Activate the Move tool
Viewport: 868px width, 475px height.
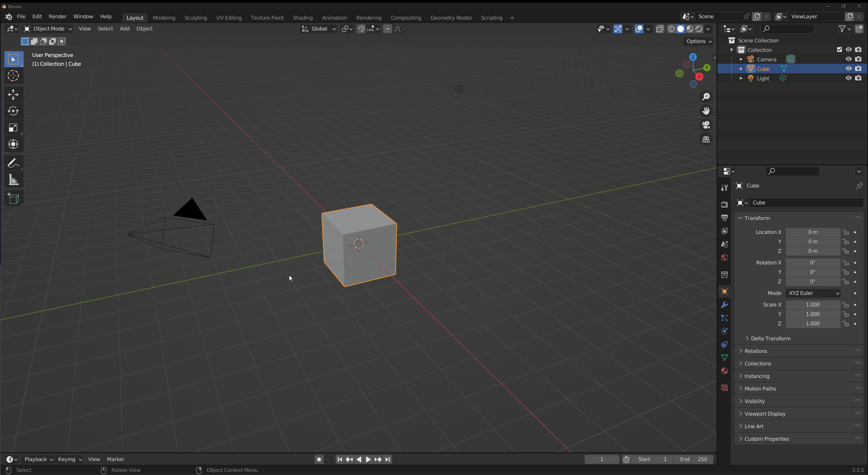(x=13, y=95)
